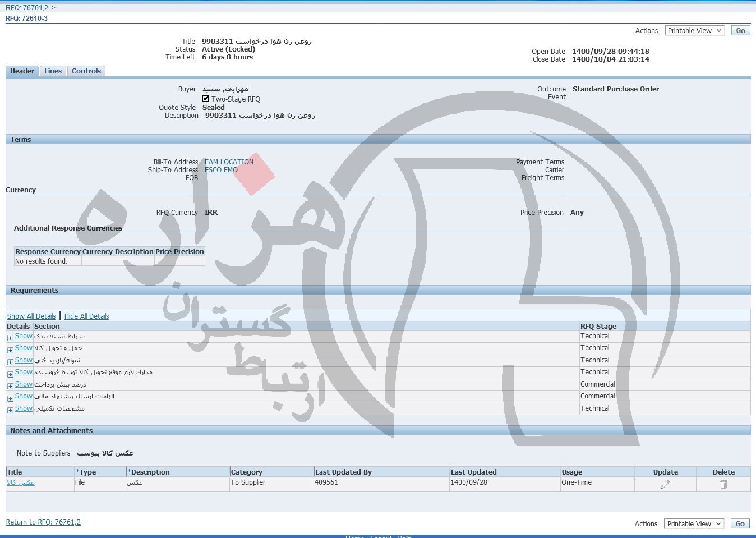Click Hide All Details link
The image size is (756, 538).
tap(86, 316)
